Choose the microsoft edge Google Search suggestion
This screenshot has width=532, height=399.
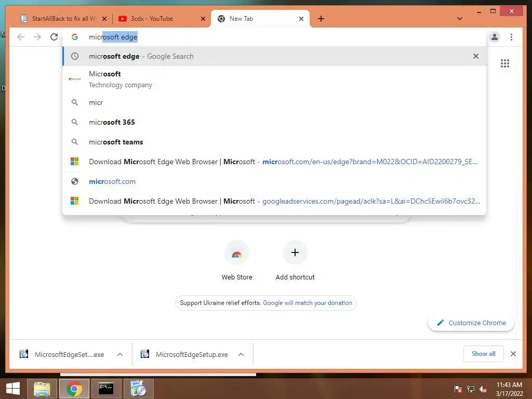[274, 56]
